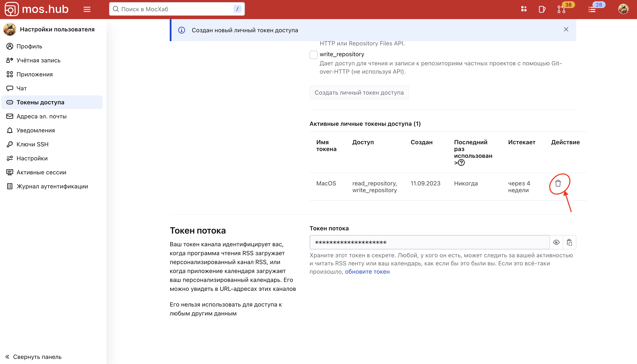Open the Ключи SSH settings section
This screenshot has height=364, width=637.
[32, 144]
